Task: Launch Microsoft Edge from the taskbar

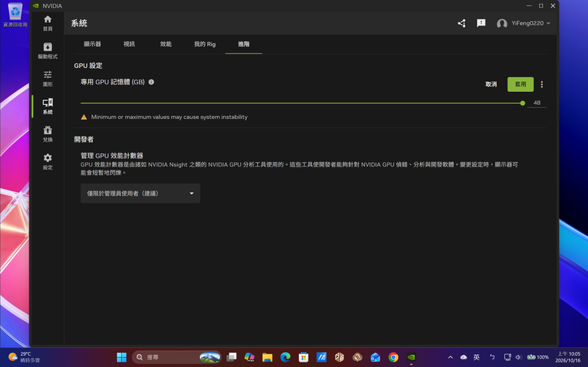Action: tap(286, 357)
